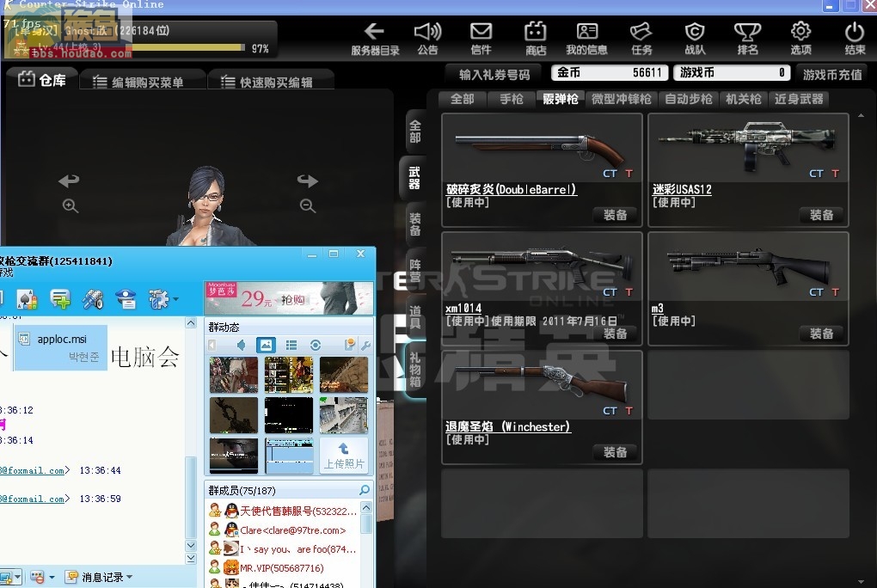Click QQ police-hat report icon

click(126, 299)
